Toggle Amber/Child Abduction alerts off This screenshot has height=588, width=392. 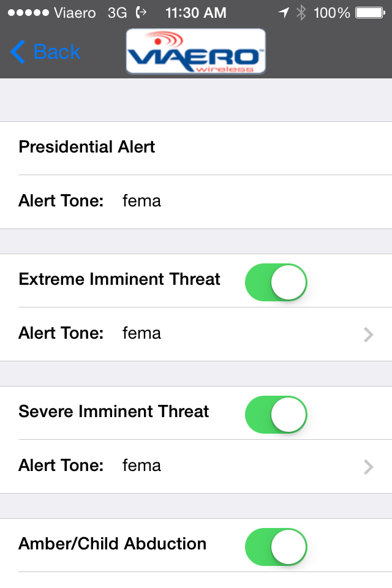[x=276, y=547]
